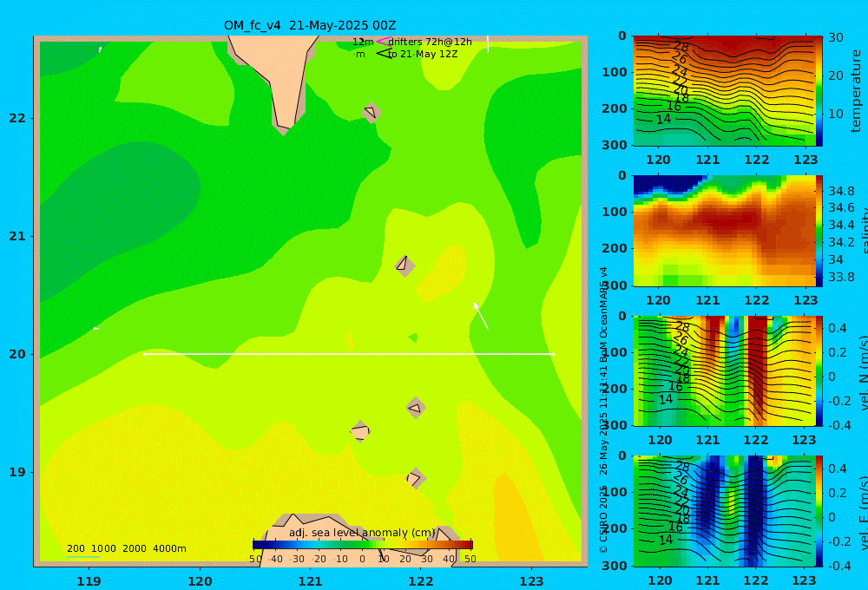Click the island marker just below 21°N
Image resolution: width=868 pixels, height=590 pixels.
[404, 265]
